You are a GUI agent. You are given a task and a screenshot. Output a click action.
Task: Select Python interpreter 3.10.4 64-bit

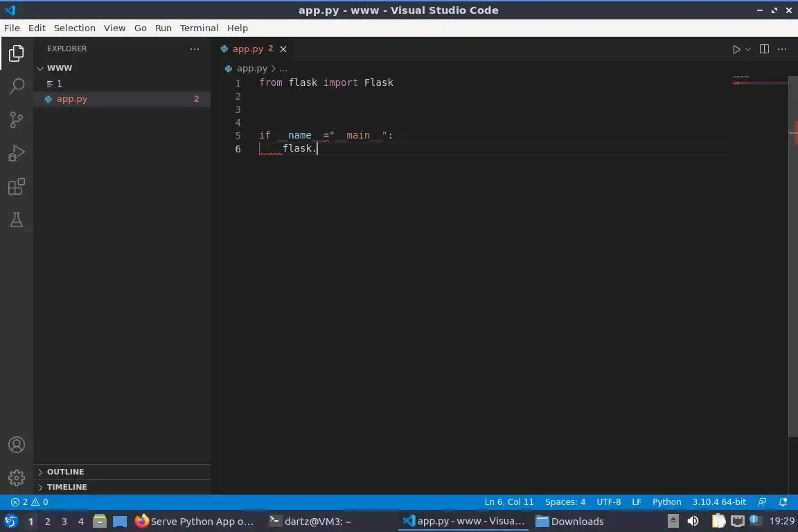(x=719, y=502)
